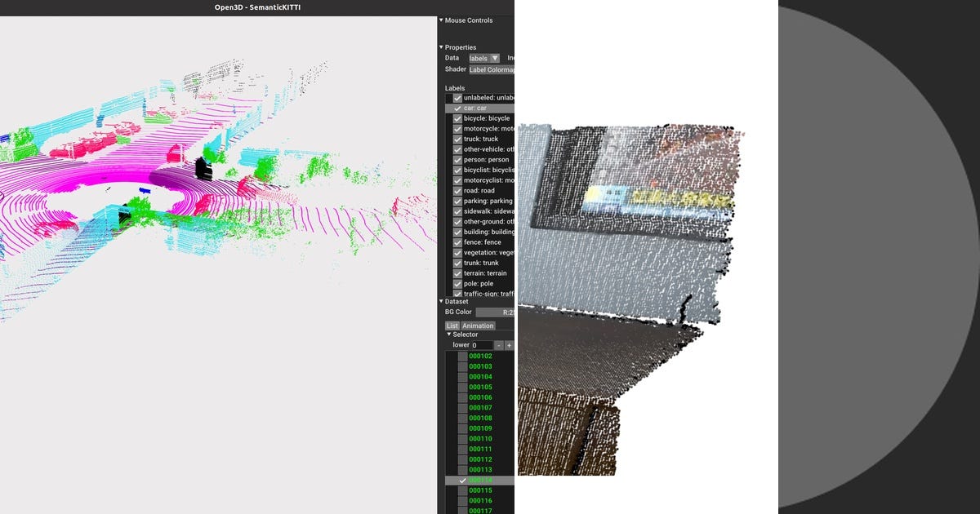Image resolution: width=980 pixels, height=514 pixels.
Task: Toggle the "vegetation: vegetation" label
Action: [x=457, y=252]
